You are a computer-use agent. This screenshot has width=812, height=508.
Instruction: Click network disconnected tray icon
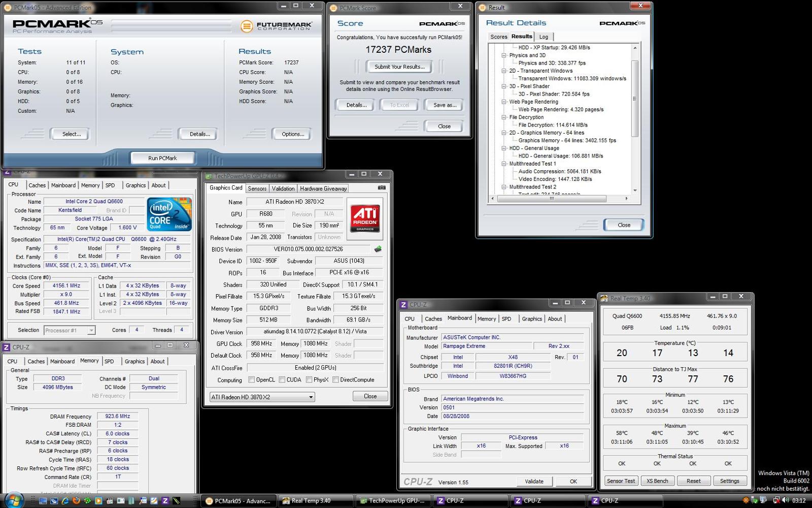point(776,500)
